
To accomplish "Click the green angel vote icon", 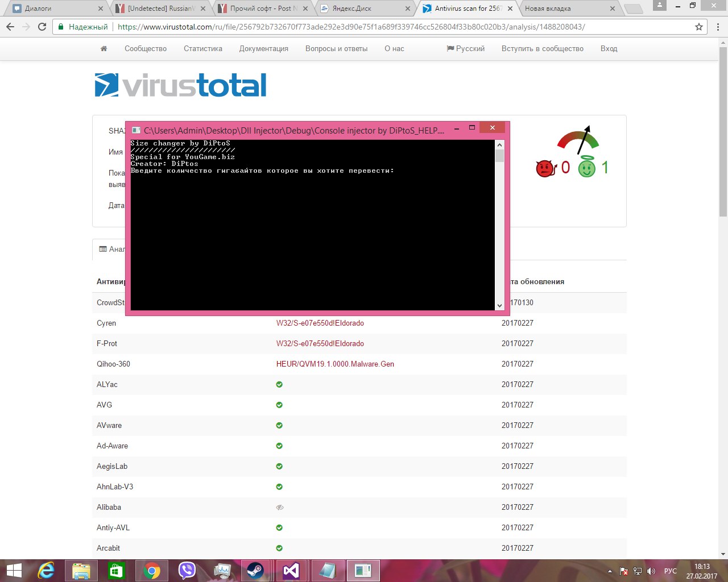I will (586, 167).
